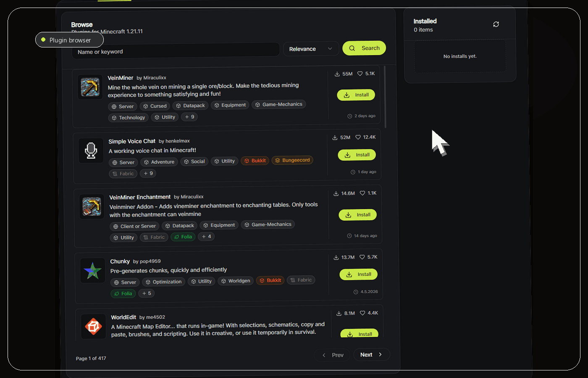Install the WorldEdit plugin
Screen dimensions: 588x378
pos(360,333)
